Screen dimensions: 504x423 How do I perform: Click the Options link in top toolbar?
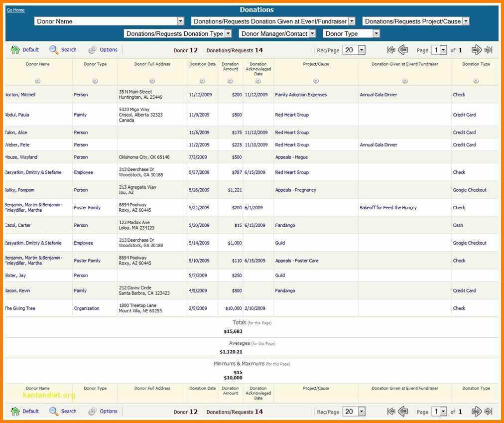pyautogui.click(x=109, y=49)
